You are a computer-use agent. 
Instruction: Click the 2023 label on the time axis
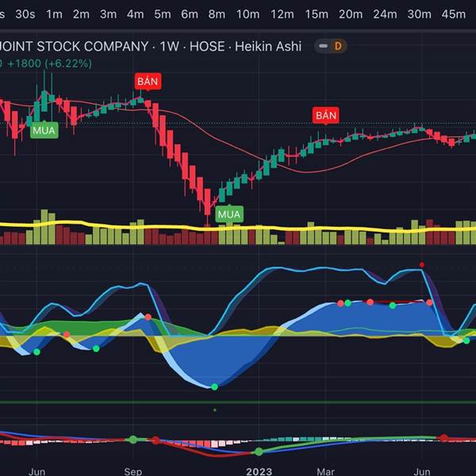click(x=259, y=471)
